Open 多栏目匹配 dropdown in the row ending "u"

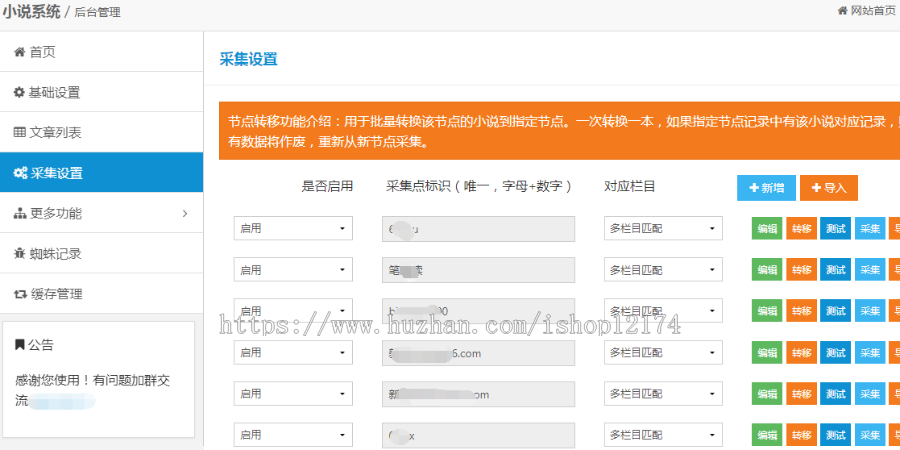click(664, 228)
